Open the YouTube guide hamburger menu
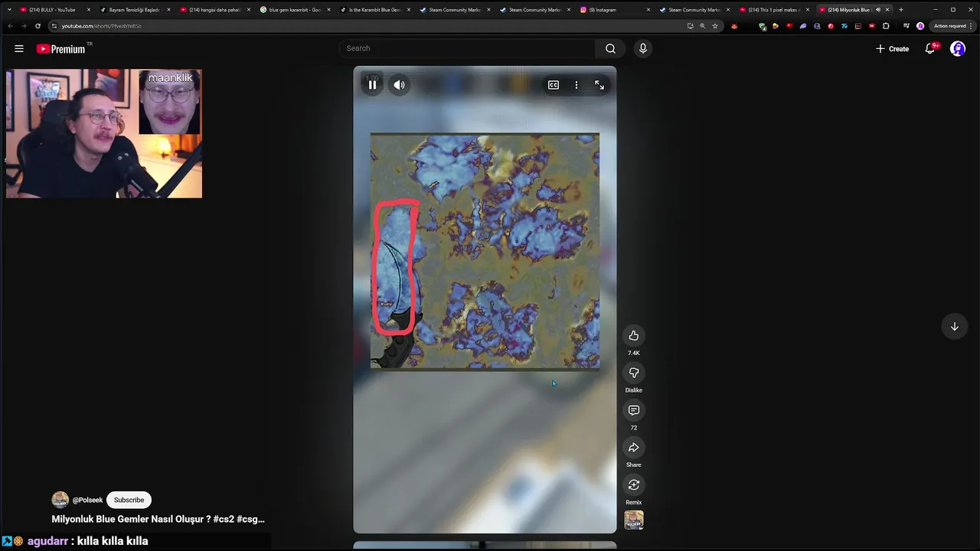This screenshot has height=551, width=980. point(18,48)
